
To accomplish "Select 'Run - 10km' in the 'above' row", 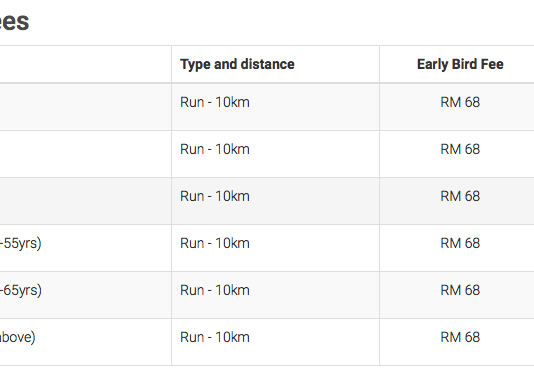I will (x=215, y=337).
